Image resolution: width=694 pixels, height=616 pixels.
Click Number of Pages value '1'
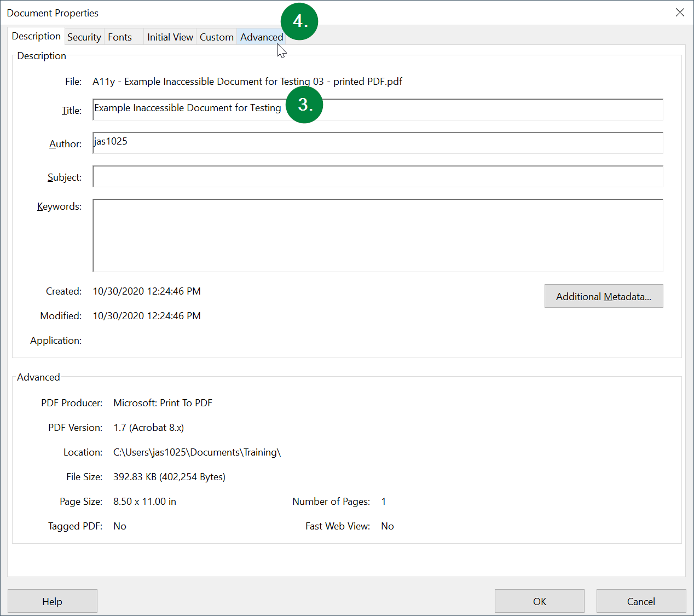click(384, 502)
